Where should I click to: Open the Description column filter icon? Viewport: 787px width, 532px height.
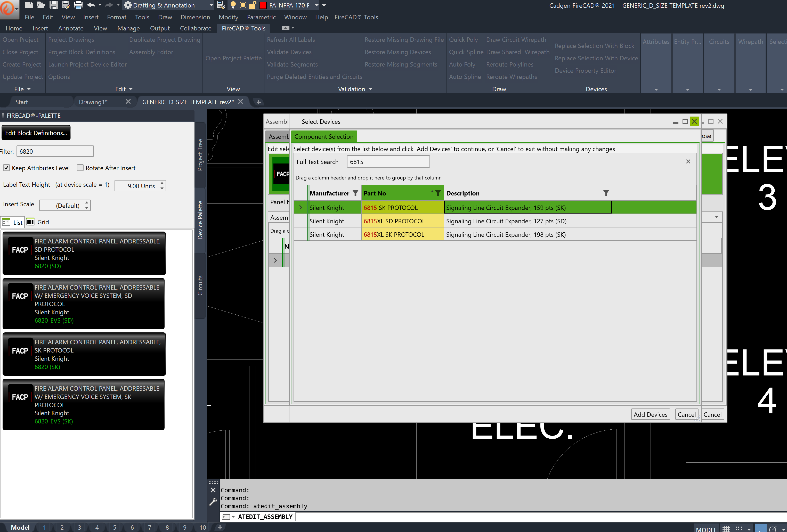(606, 193)
